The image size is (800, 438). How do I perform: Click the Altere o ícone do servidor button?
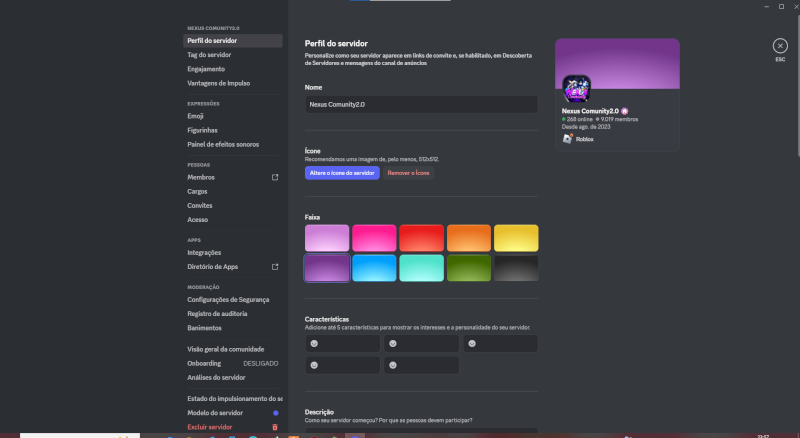tap(342, 173)
